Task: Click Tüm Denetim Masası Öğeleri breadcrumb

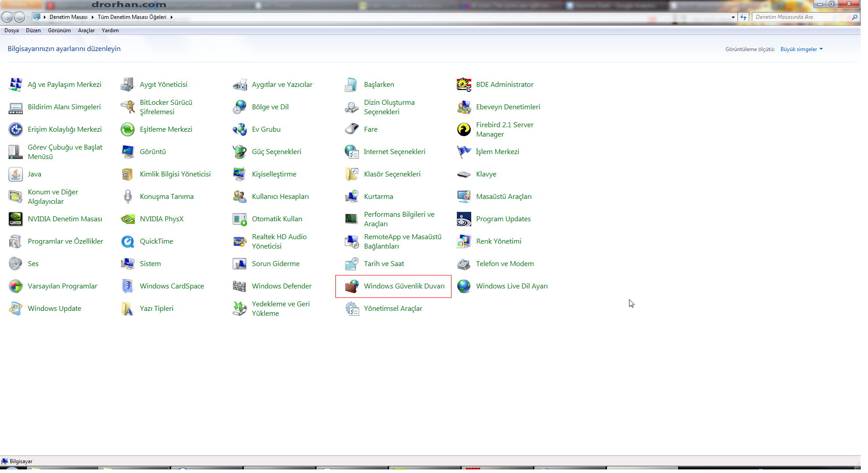Action: [x=132, y=17]
